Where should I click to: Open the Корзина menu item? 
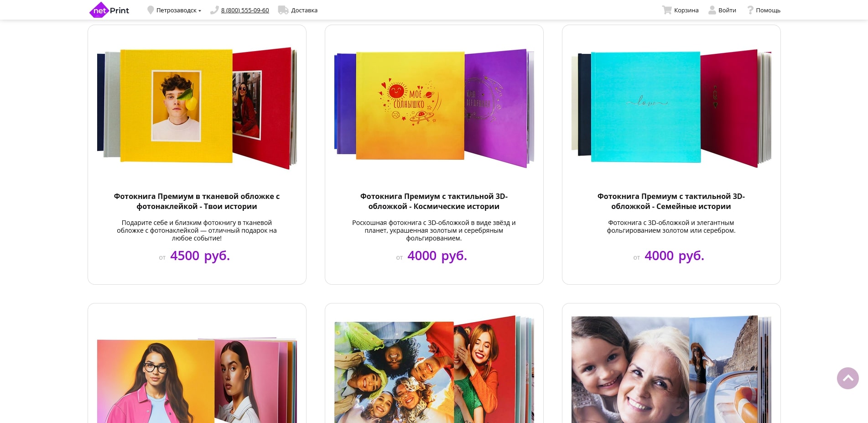[x=686, y=10]
